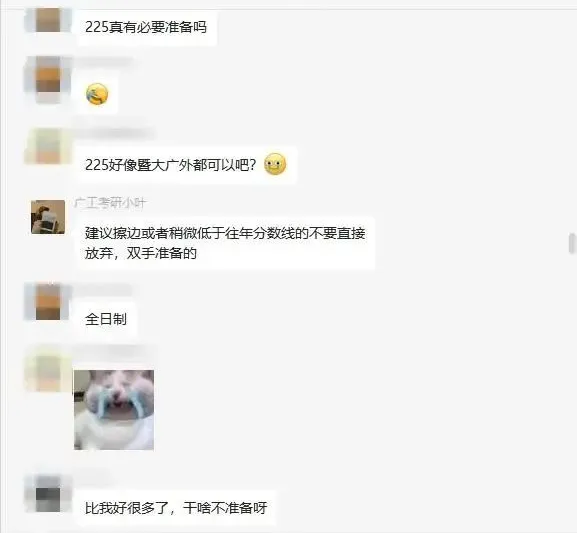Click blurred sender name above 全日制
Viewport: 577px width, 533px height.
(x=103, y=290)
